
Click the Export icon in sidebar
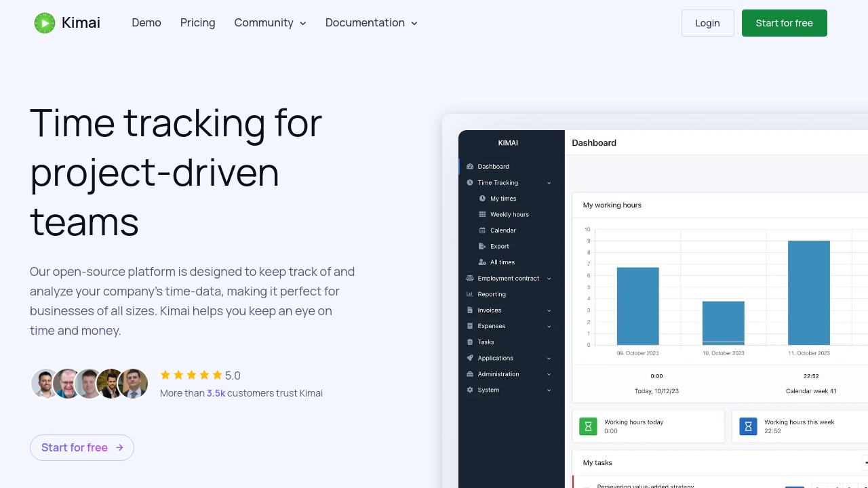(482, 246)
